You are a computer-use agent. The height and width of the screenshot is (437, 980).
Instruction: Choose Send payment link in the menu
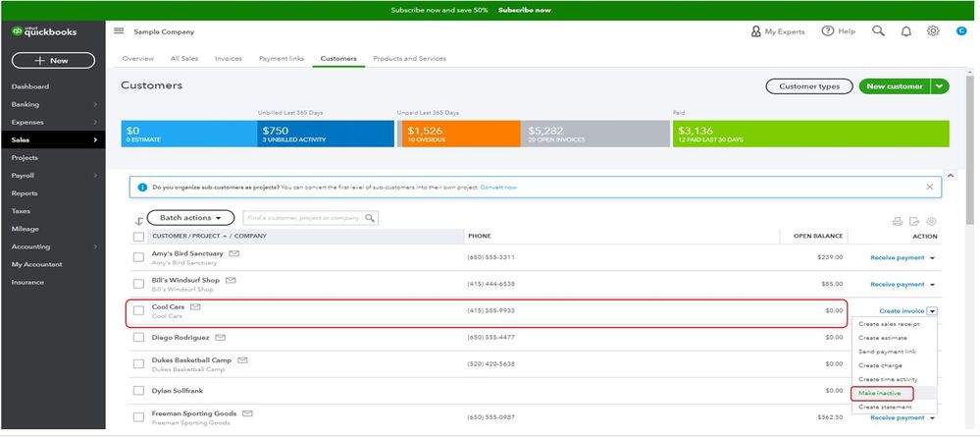(x=888, y=352)
